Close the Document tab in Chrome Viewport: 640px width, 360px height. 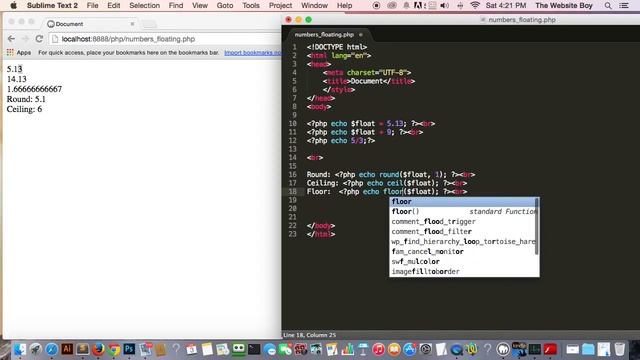tap(132, 24)
